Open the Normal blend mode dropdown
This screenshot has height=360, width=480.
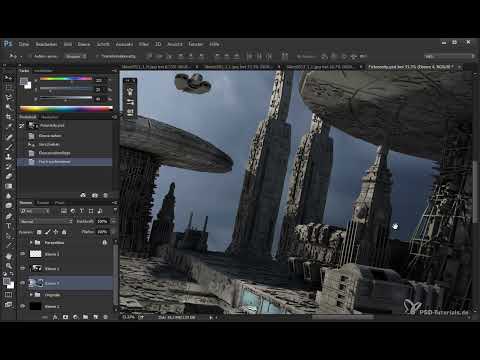coord(46,221)
